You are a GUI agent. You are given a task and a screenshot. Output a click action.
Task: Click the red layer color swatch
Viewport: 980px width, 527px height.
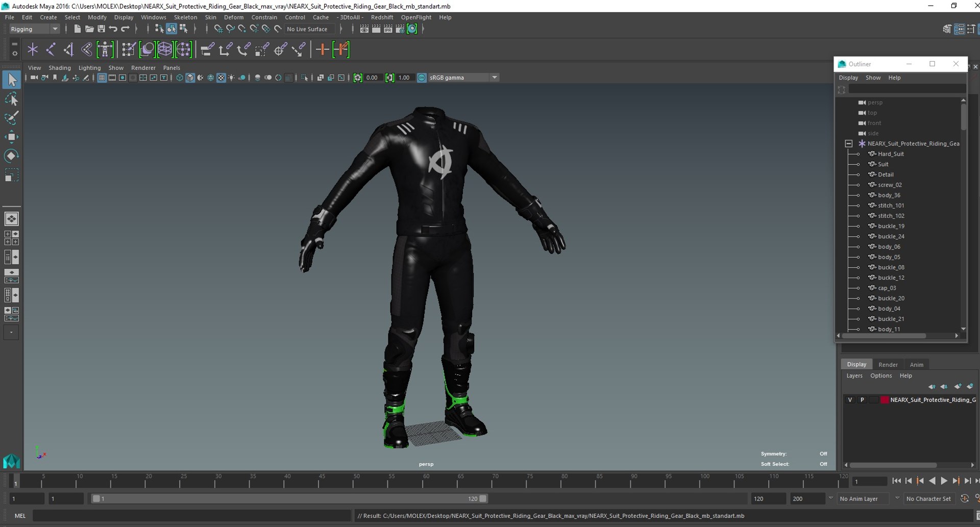coord(885,400)
